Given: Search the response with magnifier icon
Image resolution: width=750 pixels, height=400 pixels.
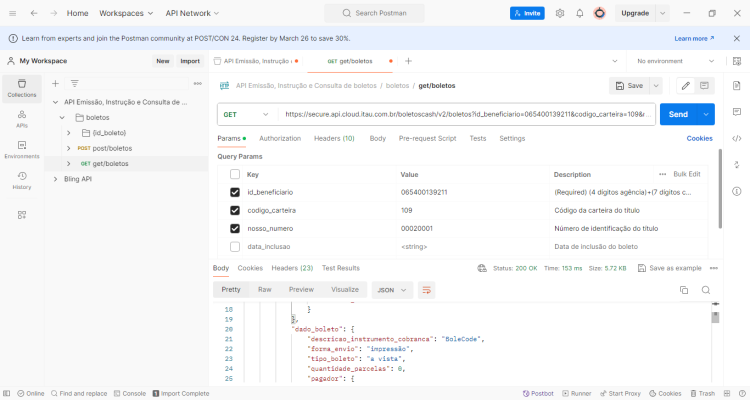Looking at the screenshot, I should [x=706, y=290].
